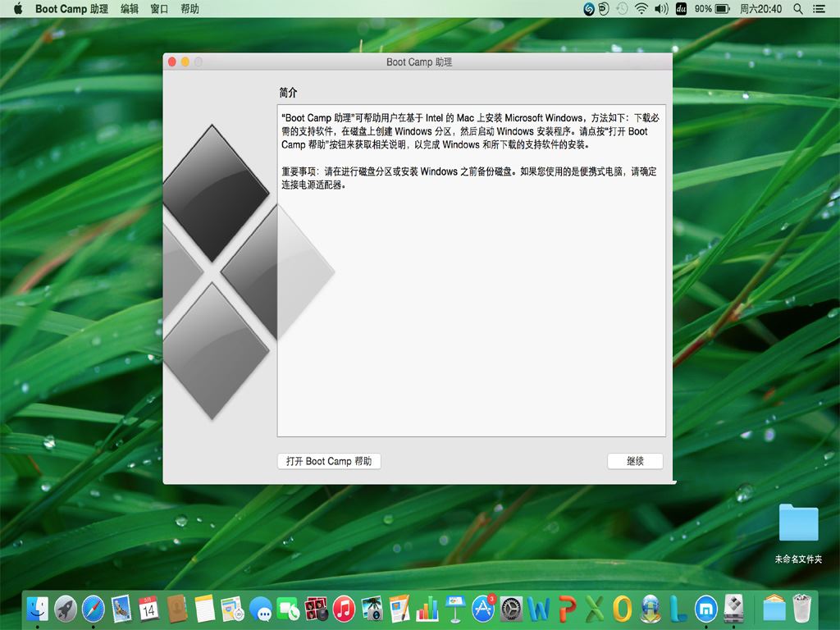Open the Boot Camp 助理 application menu
This screenshot has height=630, width=840.
click(x=71, y=8)
